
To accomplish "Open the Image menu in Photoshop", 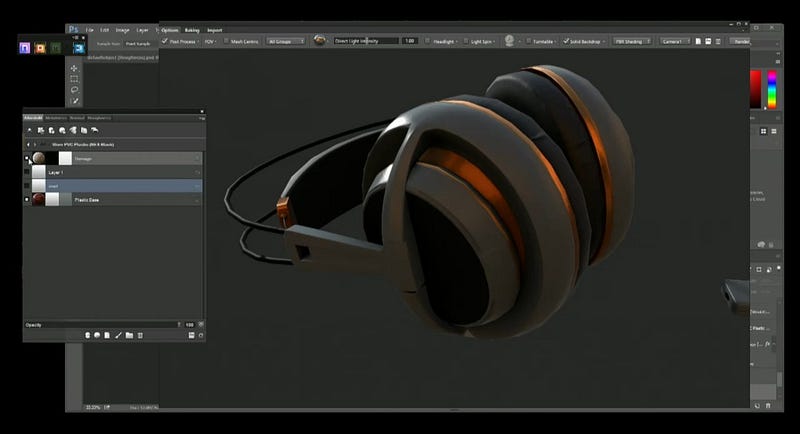I will [122, 30].
